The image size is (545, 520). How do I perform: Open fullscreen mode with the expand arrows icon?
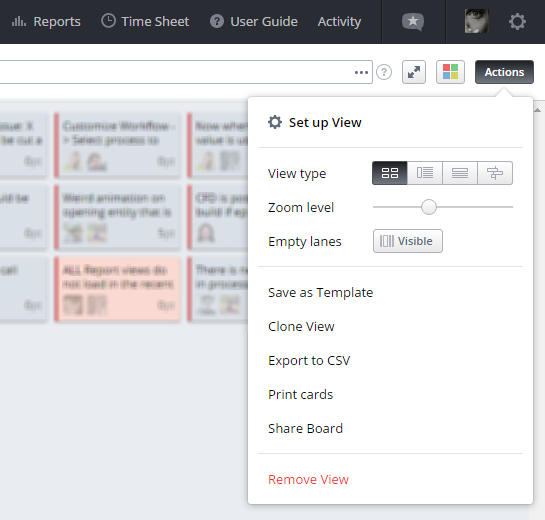pos(414,72)
